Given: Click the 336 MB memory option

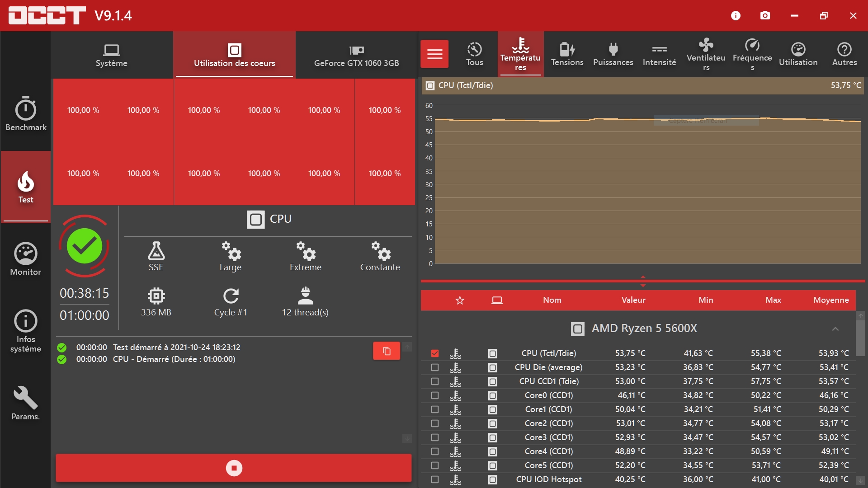Looking at the screenshot, I should pyautogui.click(x=156, y=302).
